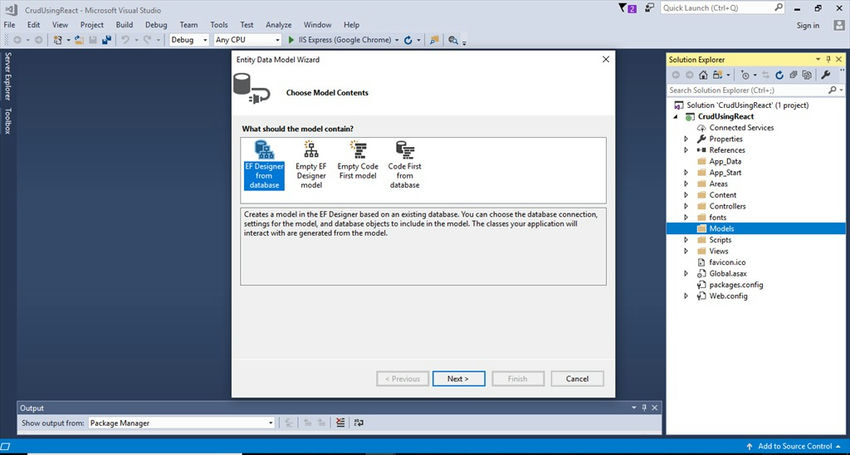Expand the References node in Solution Explorer
Image resolution: width=850 pixels, height=455 pixels.
pos(686,150)
